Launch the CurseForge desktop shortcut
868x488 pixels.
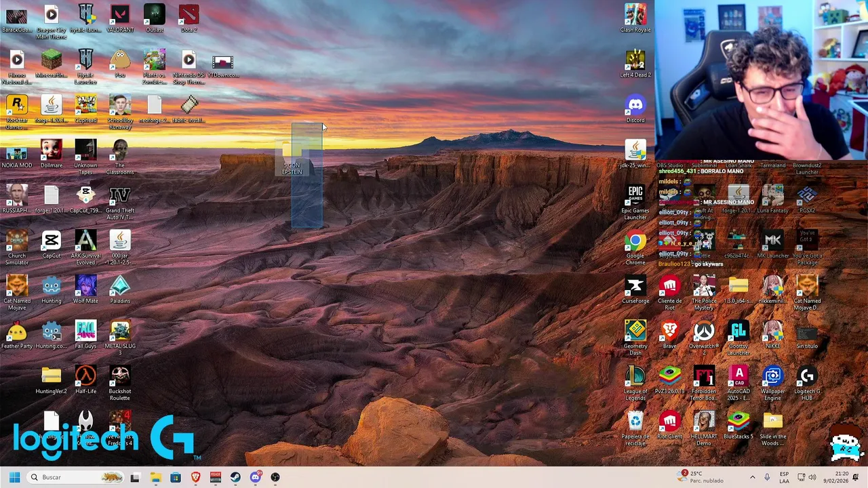(635, 290)
